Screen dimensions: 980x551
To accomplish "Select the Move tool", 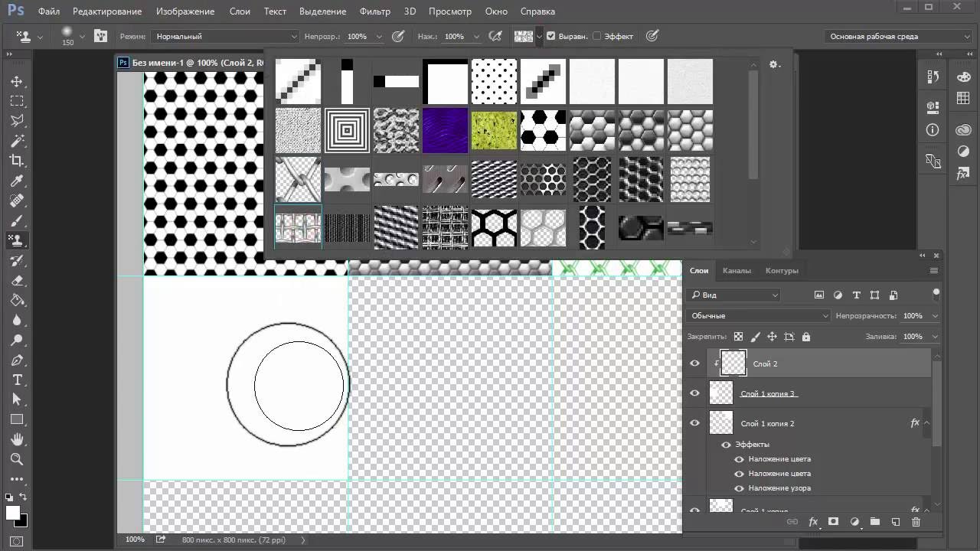I will pos(17,81).
